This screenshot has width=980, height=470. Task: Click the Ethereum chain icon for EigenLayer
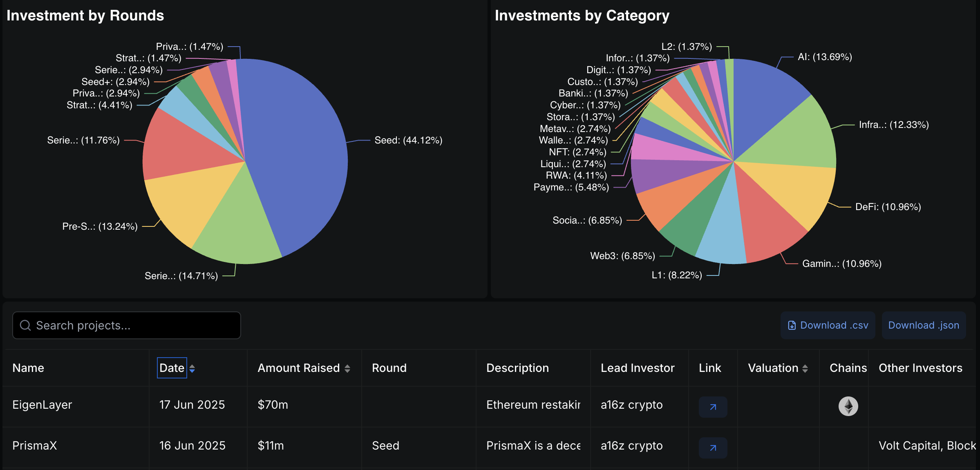(x=848, y=406)
